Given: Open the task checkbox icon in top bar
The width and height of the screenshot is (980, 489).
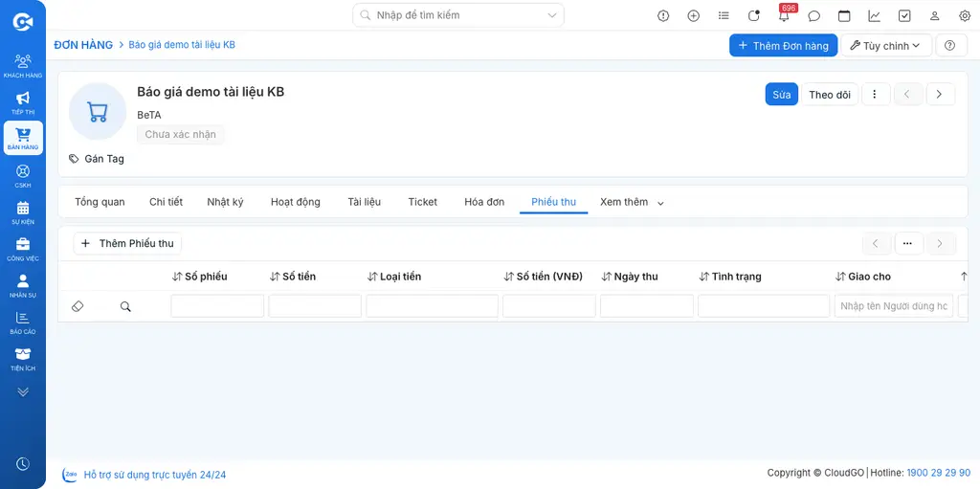Looking at the screenshot, I should click(x=904, y=15).
